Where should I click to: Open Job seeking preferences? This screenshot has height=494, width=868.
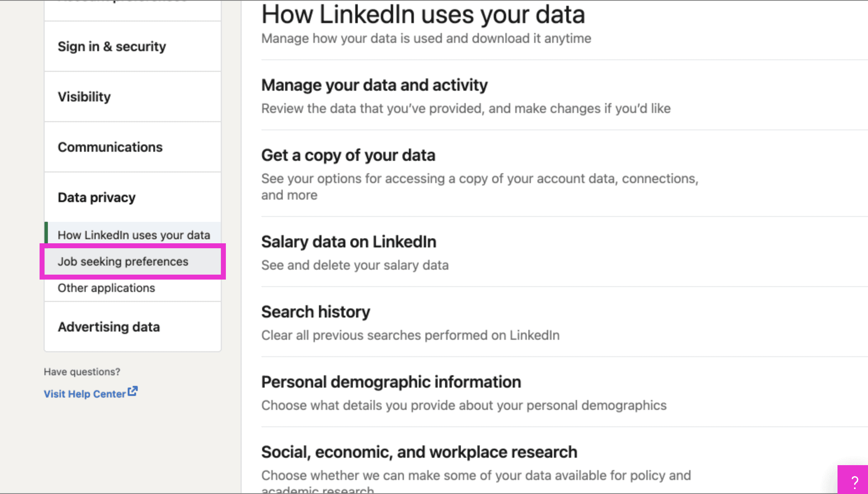tap(123, 261)
